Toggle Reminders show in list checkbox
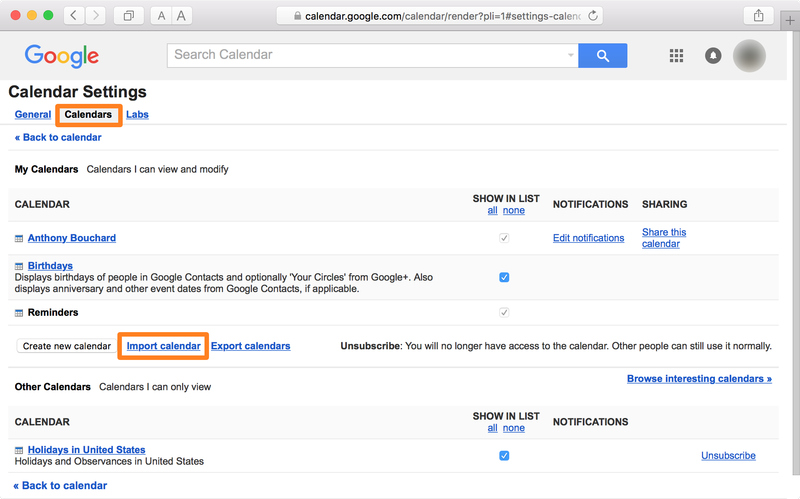Screen dimensions: 800x499 (x=504, y=312)
